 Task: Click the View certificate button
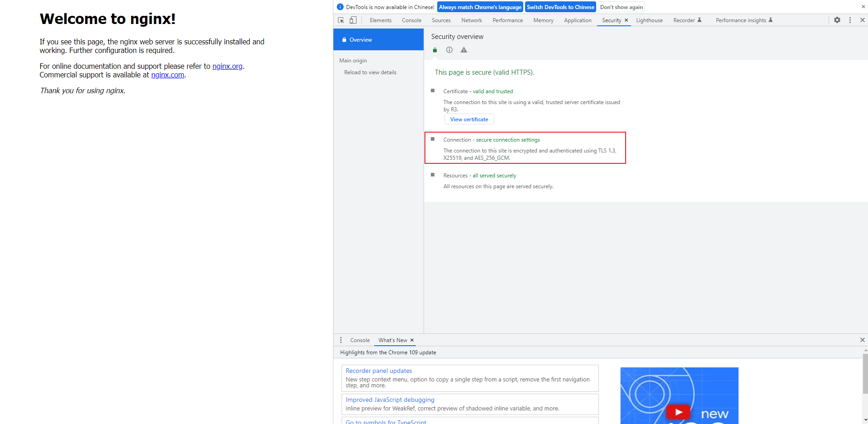tap(469, 119)
